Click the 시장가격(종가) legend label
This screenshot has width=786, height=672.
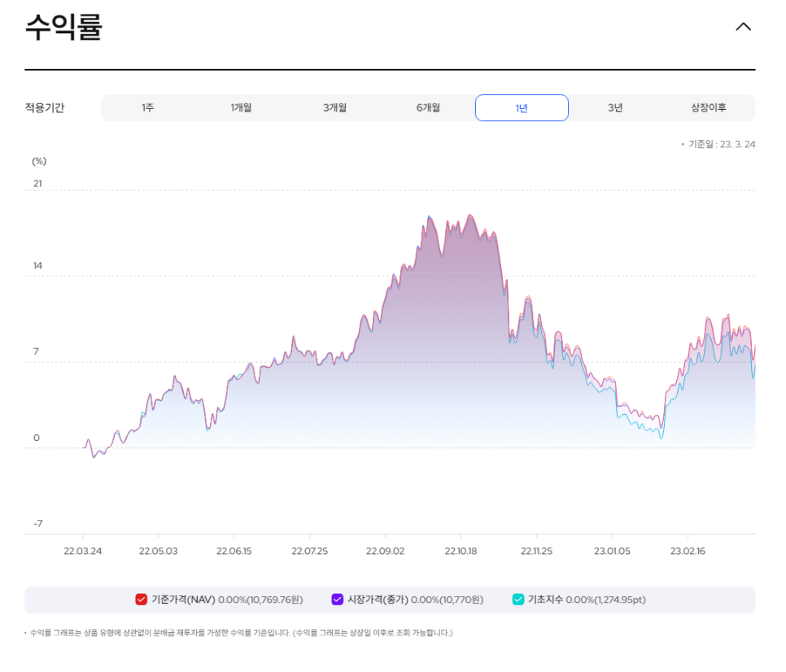point(378,600)
